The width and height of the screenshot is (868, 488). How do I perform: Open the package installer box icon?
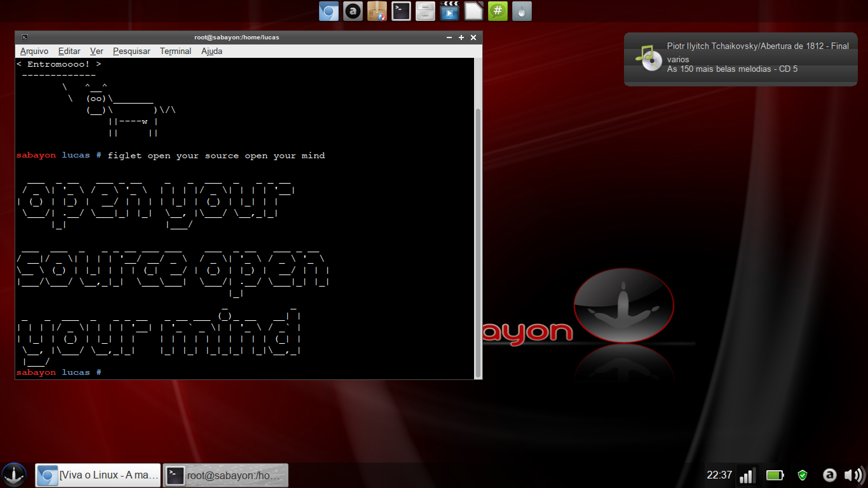[x=377, y=11]
